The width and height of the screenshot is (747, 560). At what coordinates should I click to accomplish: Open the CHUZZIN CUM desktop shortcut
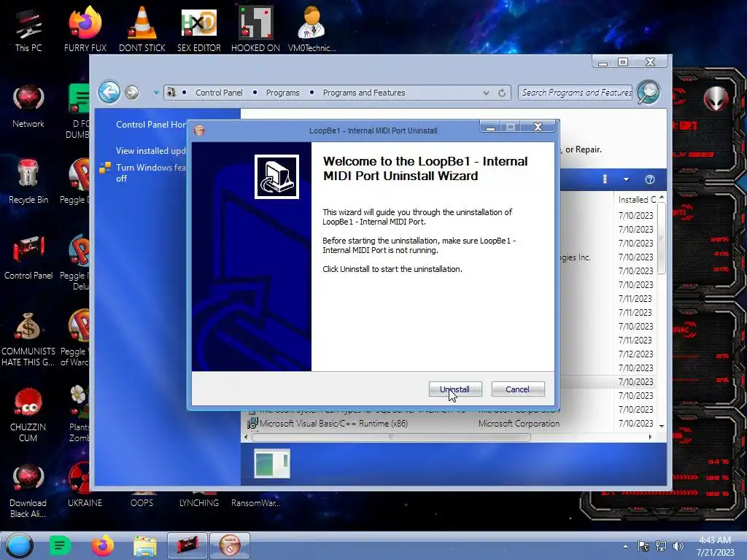(x=28, y=414)
